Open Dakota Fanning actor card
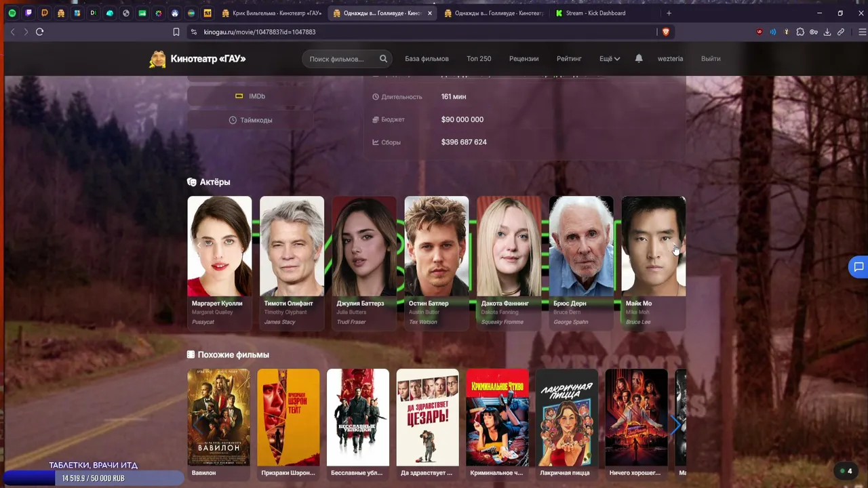The width and height of the screenshot is (868, 488). (509, 263)
